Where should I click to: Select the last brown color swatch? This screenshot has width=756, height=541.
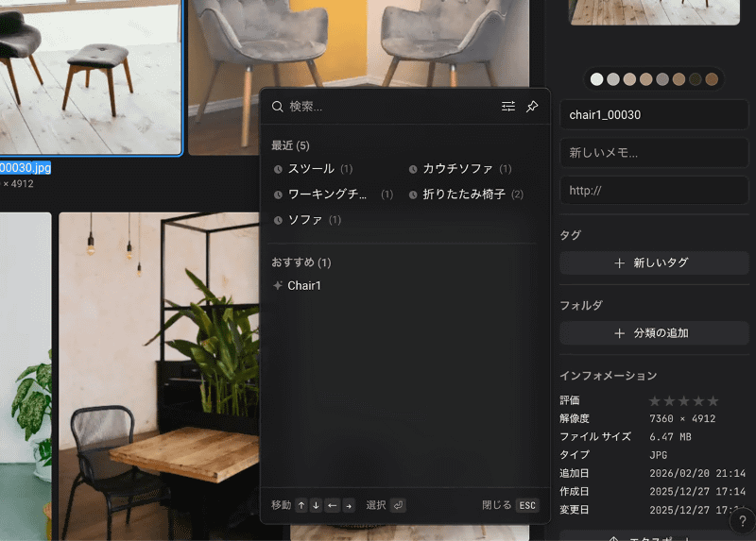pos(712,79)
